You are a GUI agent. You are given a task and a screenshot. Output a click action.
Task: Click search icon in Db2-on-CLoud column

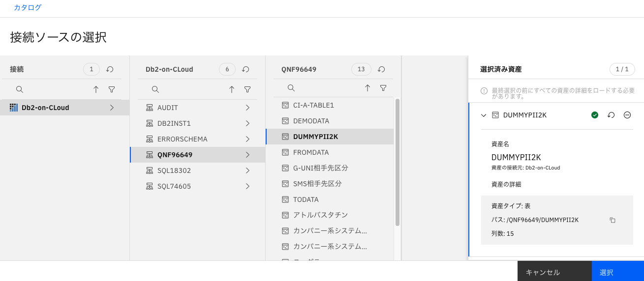[x=155, y=89]
